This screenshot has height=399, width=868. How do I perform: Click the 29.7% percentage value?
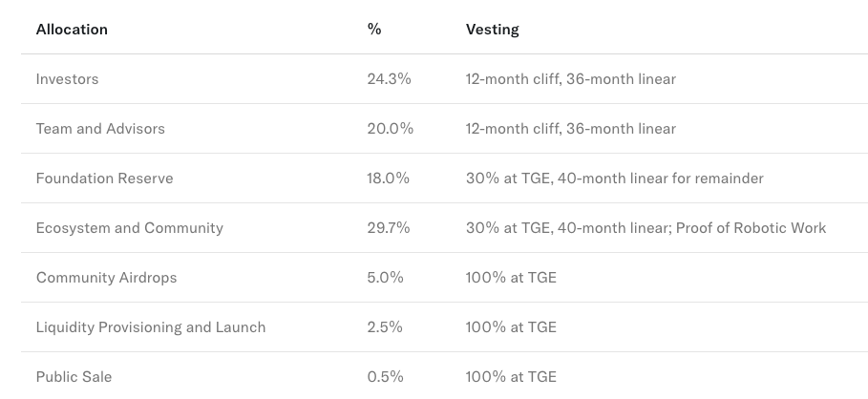(x=388, y=228)
